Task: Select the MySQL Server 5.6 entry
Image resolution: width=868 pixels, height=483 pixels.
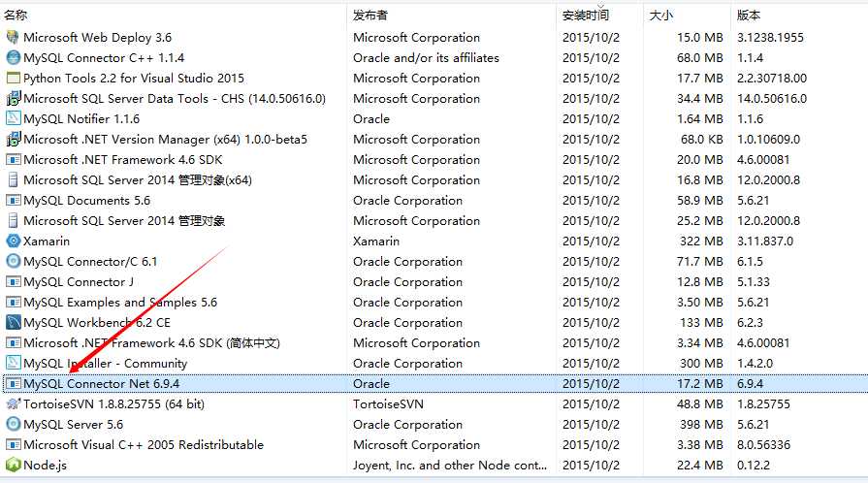Action: pyautogui.click(x=73, y=424)
